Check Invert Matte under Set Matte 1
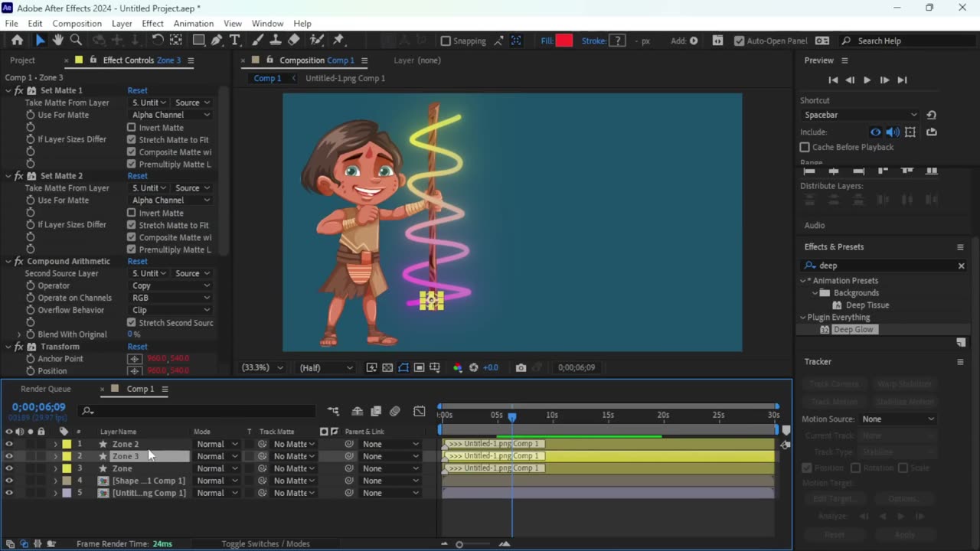Screen dimensions: 980x551 [x=131, y=128]
